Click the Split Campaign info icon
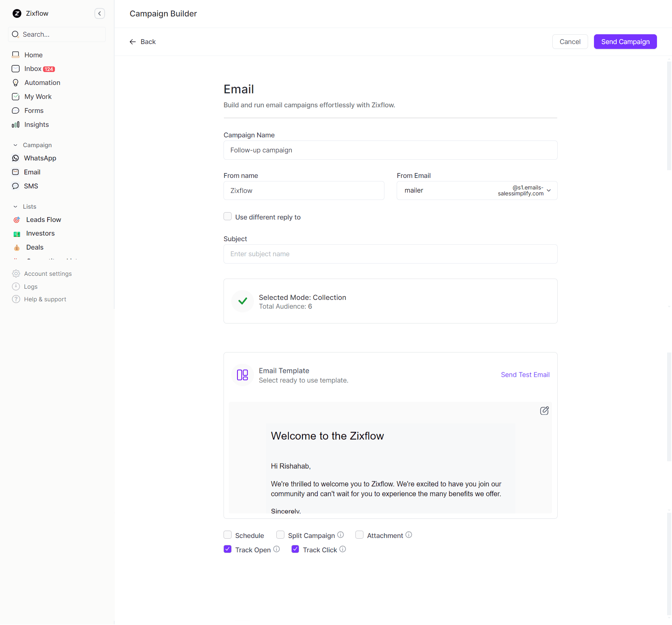This screenshot has width=672, height=625. (x=340, y=535)
